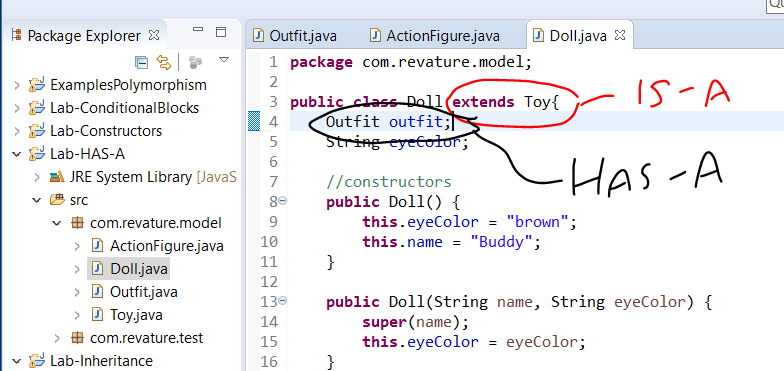Fold the constructor at line 13
This screenshot has height=371, width=784.
coord(282,300)
